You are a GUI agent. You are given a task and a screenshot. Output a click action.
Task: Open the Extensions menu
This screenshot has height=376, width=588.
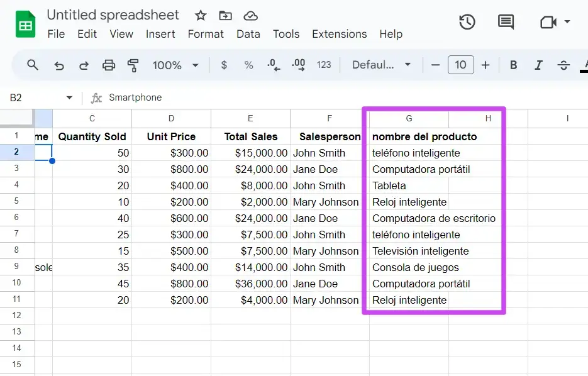pyautogui.click(x=340, y=34)
